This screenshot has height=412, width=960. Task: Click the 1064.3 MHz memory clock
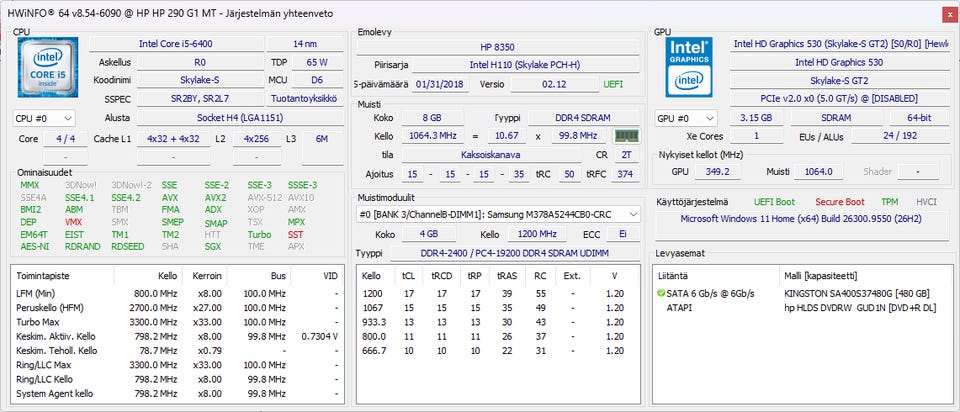pyautogui.click(x=432, y=136)
